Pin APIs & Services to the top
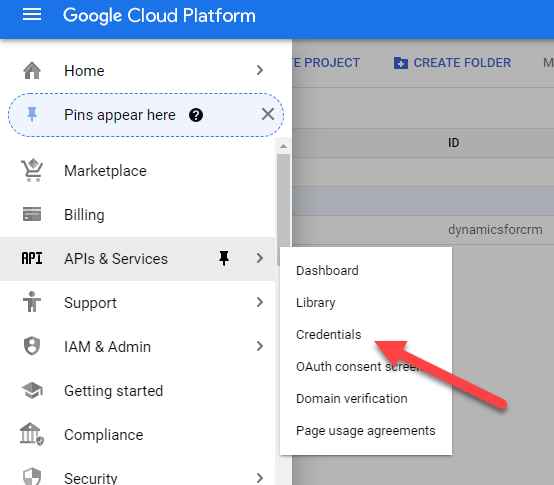This screenshot has height=485, width=554. click(224, 258)
